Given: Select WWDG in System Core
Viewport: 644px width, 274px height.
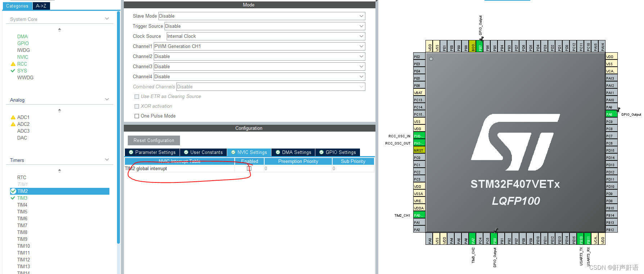Looking at the screenshot, I should (25, 78).
